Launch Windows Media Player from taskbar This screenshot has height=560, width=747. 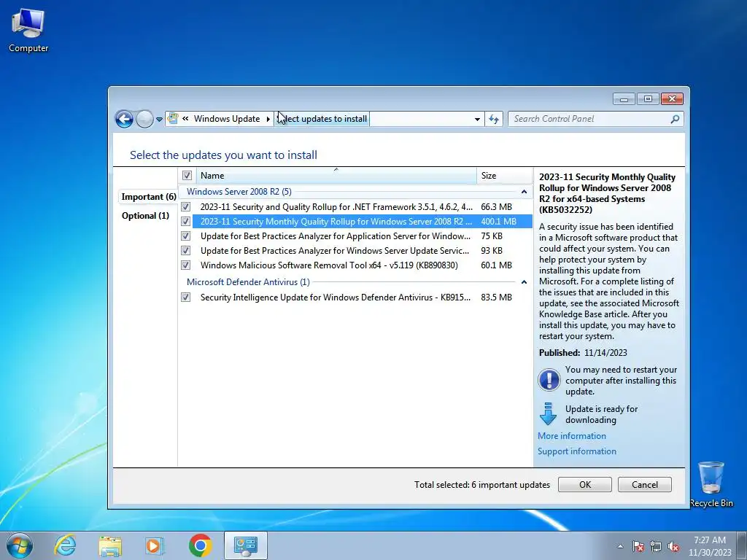(x=155, y=545)
